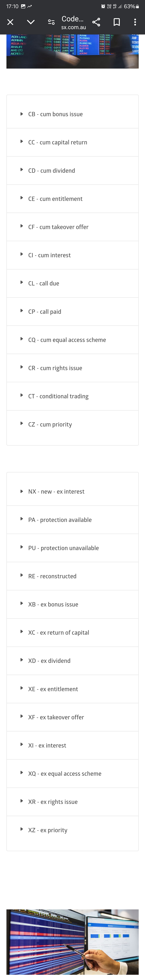Tap the share icon
This screenshot has width=145, height=980.
[x=96, y=22]
